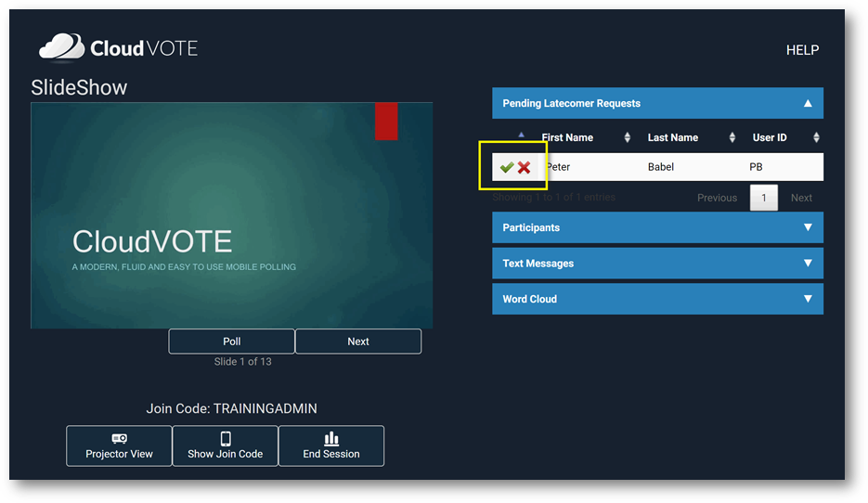Open Projector View
The image size is (868, 503).
[x=119, y=446]
